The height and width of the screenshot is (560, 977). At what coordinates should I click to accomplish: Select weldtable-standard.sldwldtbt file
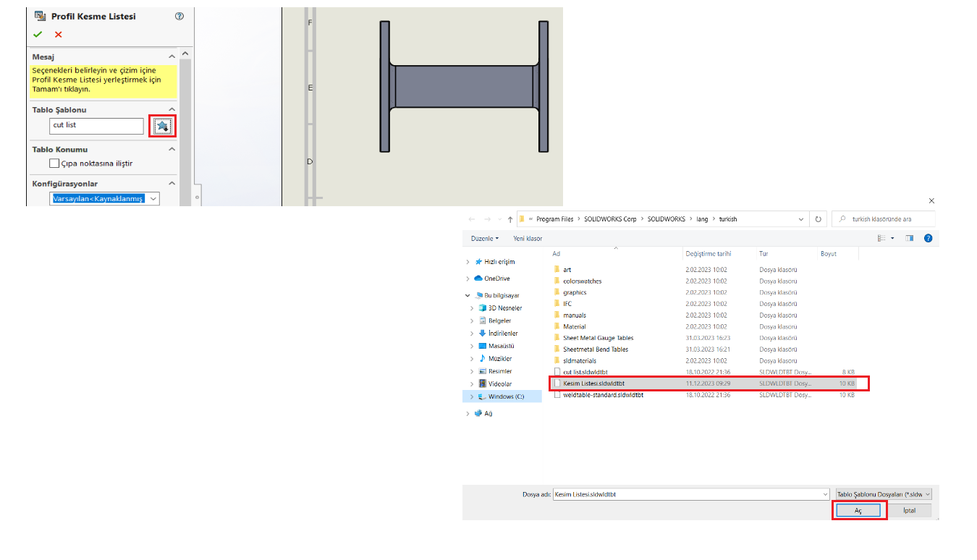(x=603, y=395)
